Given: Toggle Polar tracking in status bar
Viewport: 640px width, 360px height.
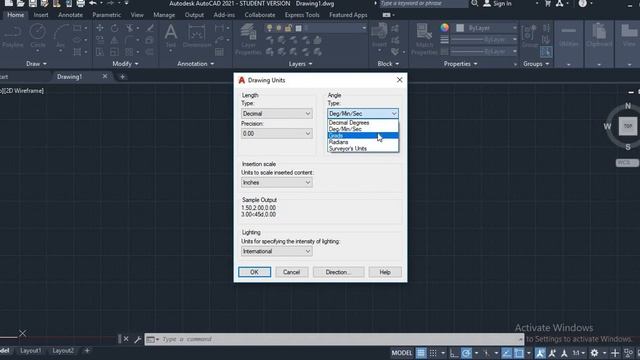Looking at the screenshot, I should (x=466, y=353).
